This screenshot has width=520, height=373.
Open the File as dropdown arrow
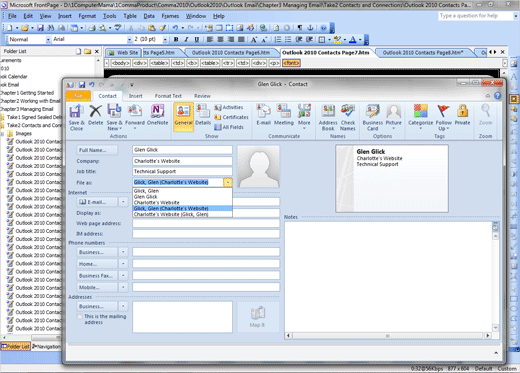(x=228, y=182)
